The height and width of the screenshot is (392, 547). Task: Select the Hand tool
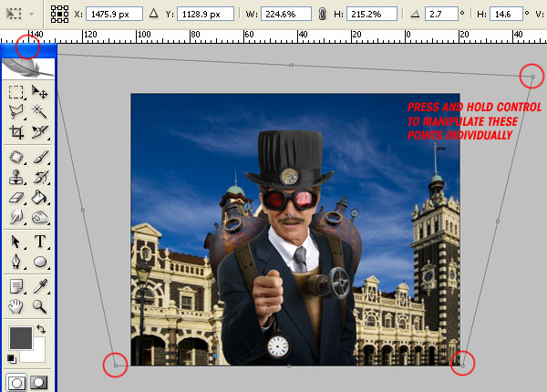(x=16, y=306)
